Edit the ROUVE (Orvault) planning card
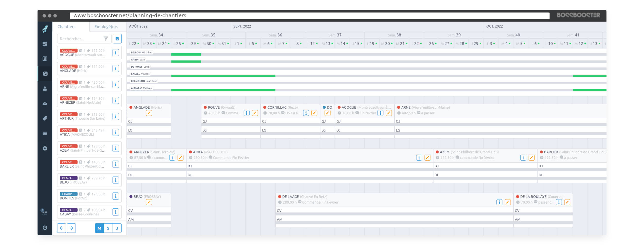Screen dimensions: 644x245 (255, 113)
